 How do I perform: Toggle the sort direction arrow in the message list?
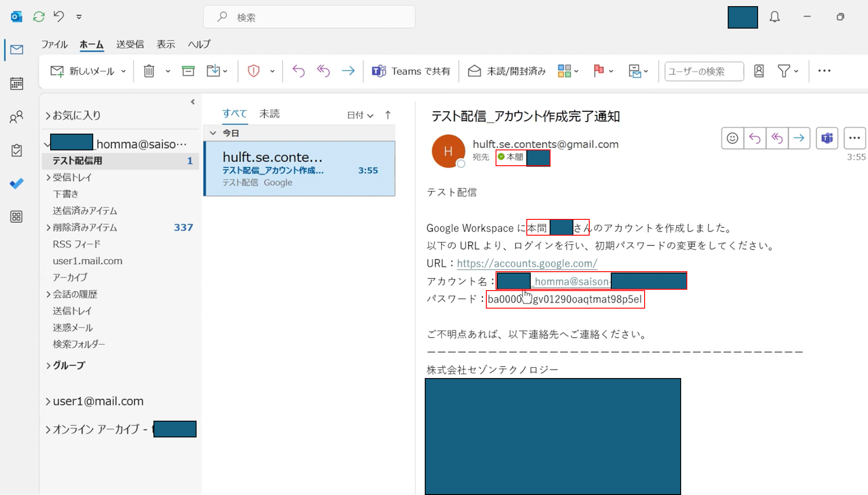point(388,115)
